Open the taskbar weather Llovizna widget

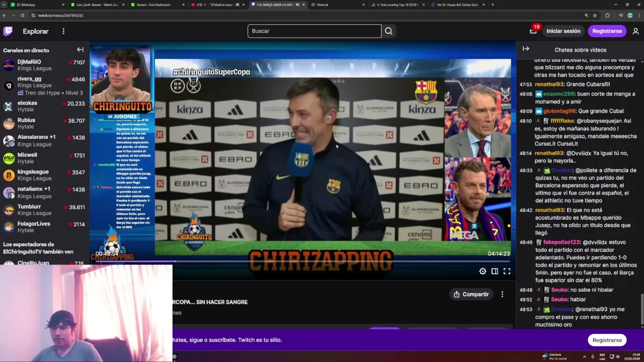(554, 356)
